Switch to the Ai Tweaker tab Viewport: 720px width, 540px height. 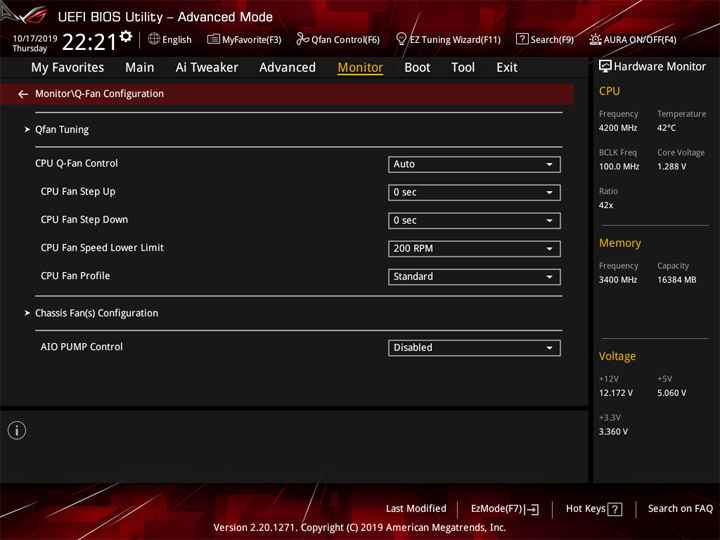tap(207, 68)
